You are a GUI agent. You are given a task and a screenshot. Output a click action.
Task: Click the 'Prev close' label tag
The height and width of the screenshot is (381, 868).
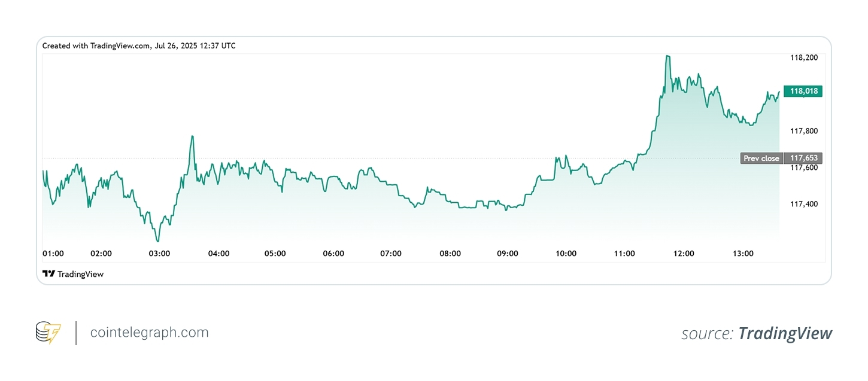coord(761,159)
